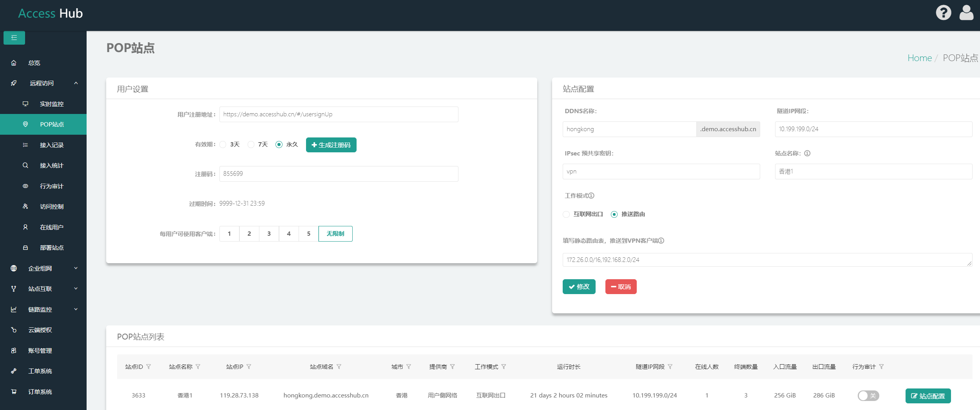Open 城市 column filter
Screen dimensions: 980x410
(x=409, y=367)
